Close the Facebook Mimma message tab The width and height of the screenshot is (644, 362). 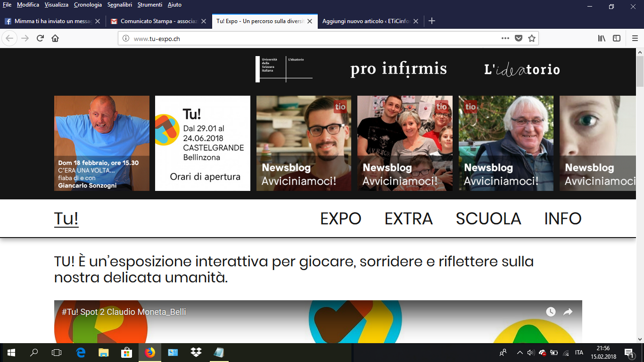(x=98, y=21)
